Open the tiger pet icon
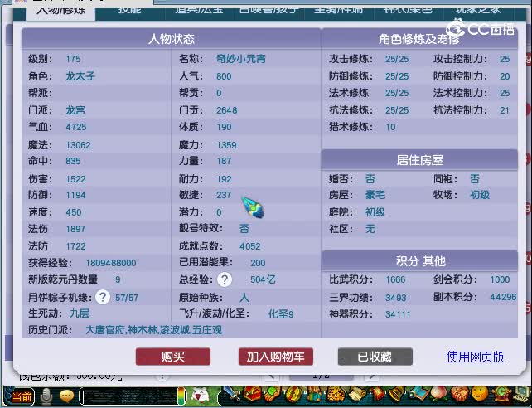The width and height of the screenshot is (532, 408). point(336,394)
